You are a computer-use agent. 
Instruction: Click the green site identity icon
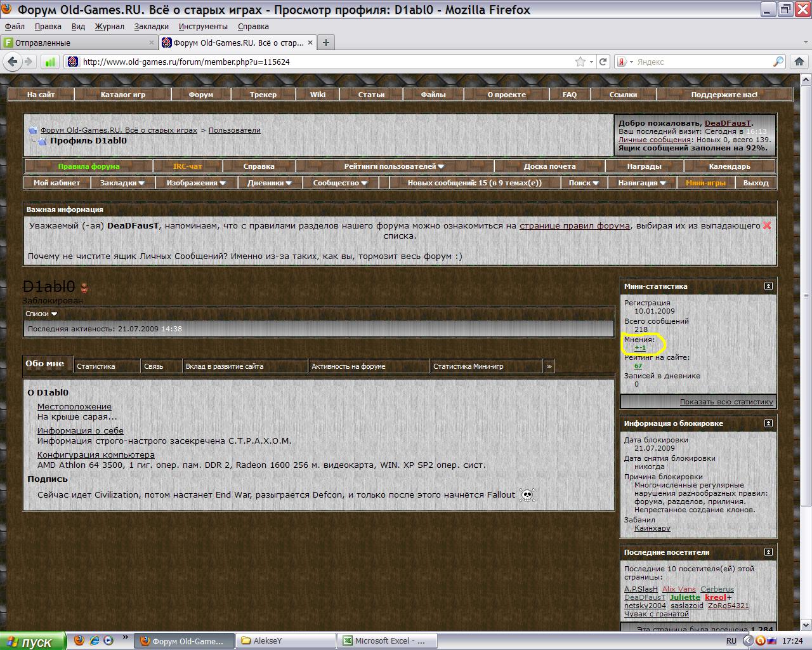pyautogui.click(x=49, y=62)
